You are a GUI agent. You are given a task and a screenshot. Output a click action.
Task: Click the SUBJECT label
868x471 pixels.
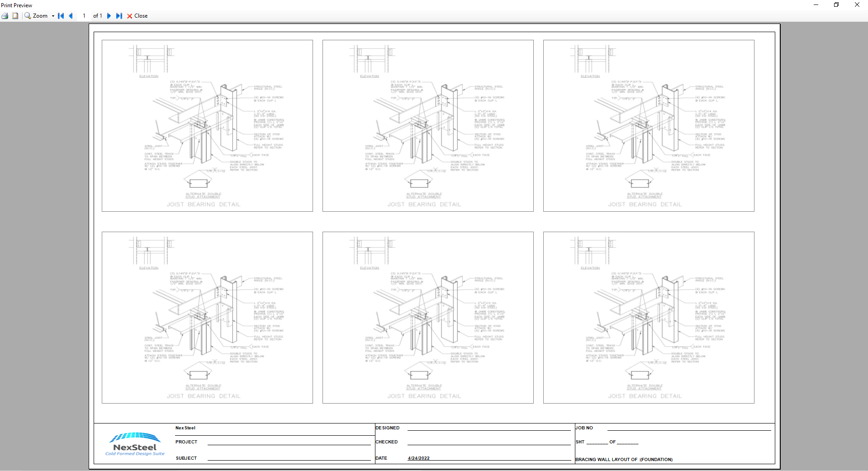(186, 458)
